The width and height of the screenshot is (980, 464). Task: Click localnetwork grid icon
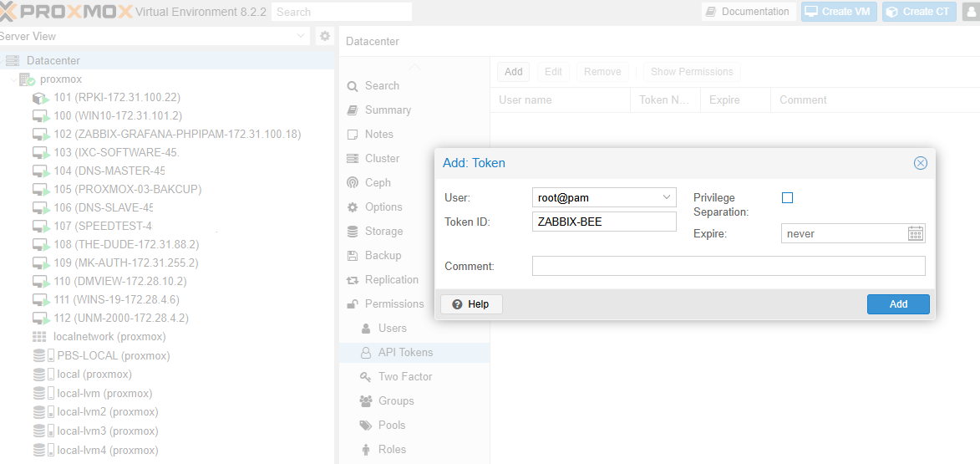pos(39,336)
